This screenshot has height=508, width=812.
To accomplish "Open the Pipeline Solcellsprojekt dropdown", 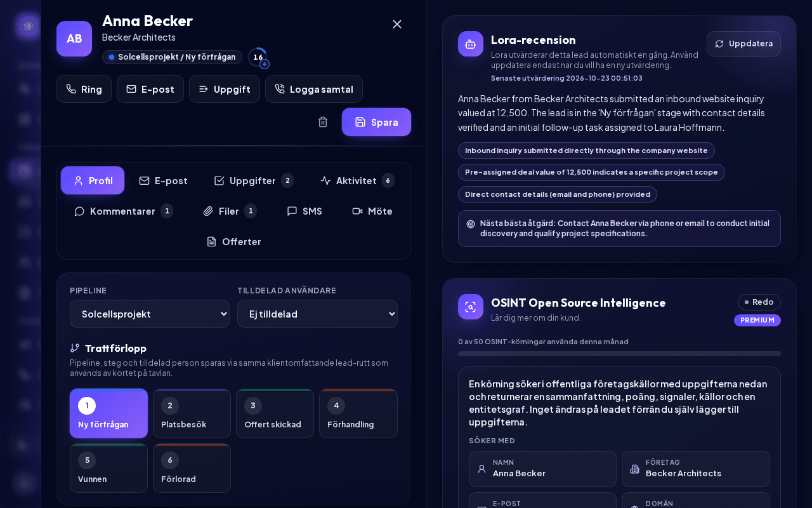I will click(150, 314).
